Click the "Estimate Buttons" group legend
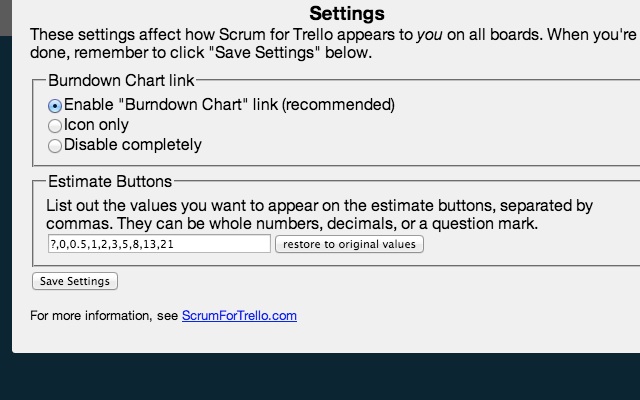This screenshot has height=400, width=640. [109, 181]
